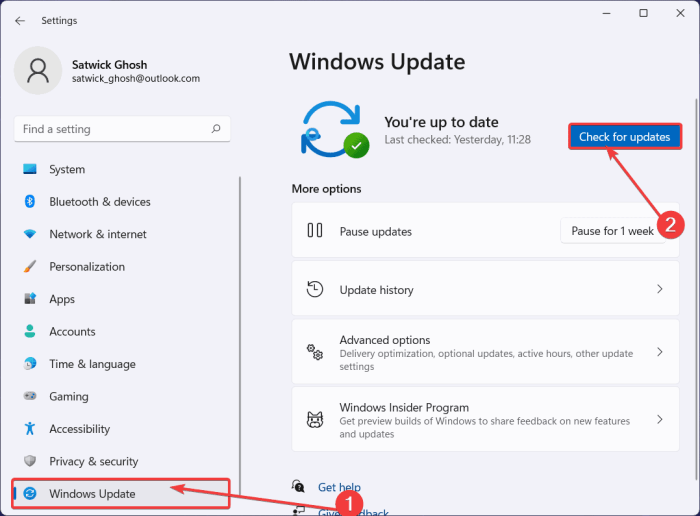Click the Accessibility figure icon

click(30, 429)
